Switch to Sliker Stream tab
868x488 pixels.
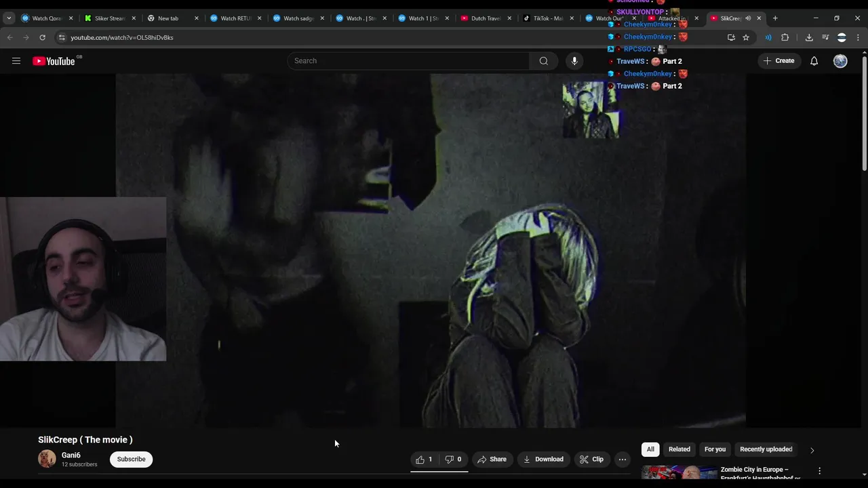[110, 18]
